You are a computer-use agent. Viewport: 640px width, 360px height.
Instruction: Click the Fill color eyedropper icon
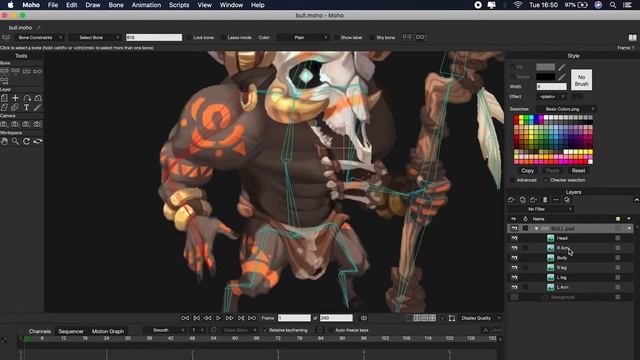coord(562,67)
